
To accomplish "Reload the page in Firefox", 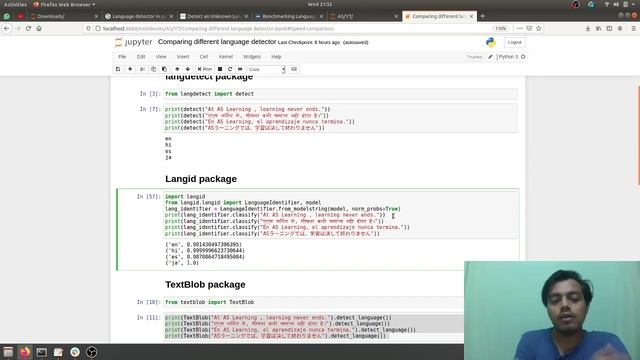I will [x=28, y=29].
